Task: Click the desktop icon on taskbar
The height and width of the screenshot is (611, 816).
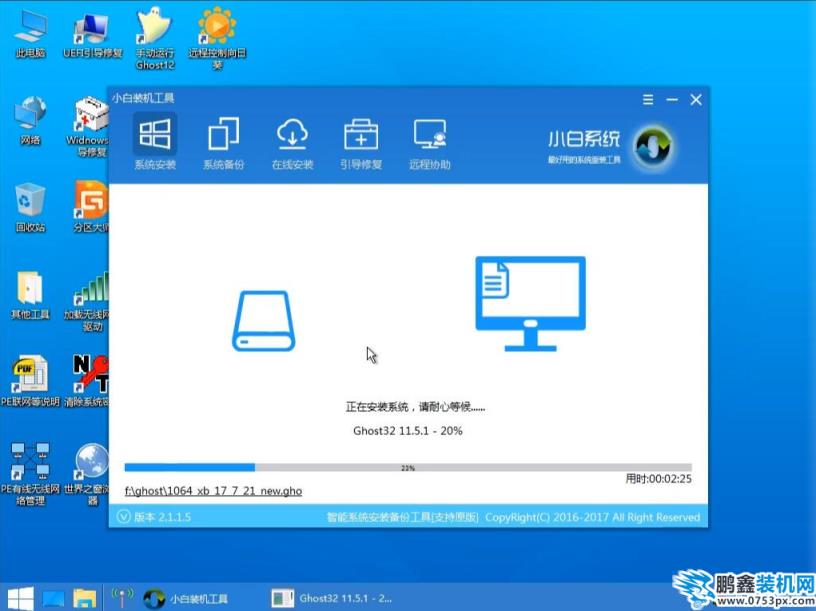Action: tap(53, 599)
